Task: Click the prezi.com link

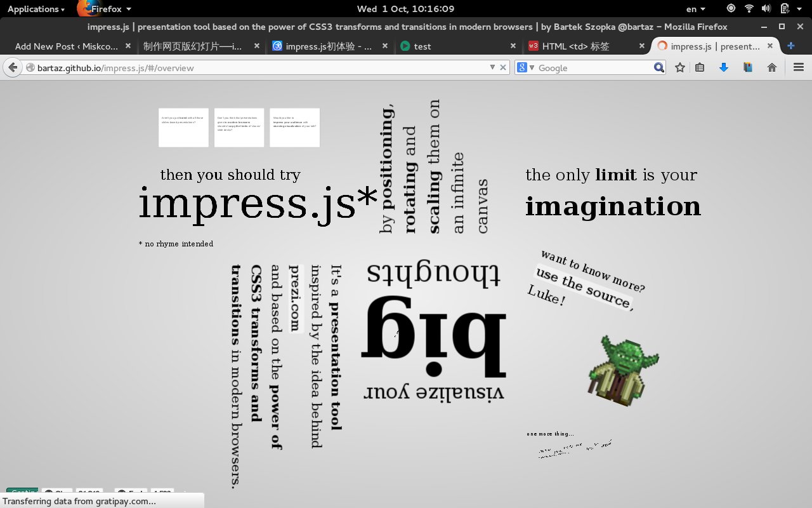Action: click(295, 298)
